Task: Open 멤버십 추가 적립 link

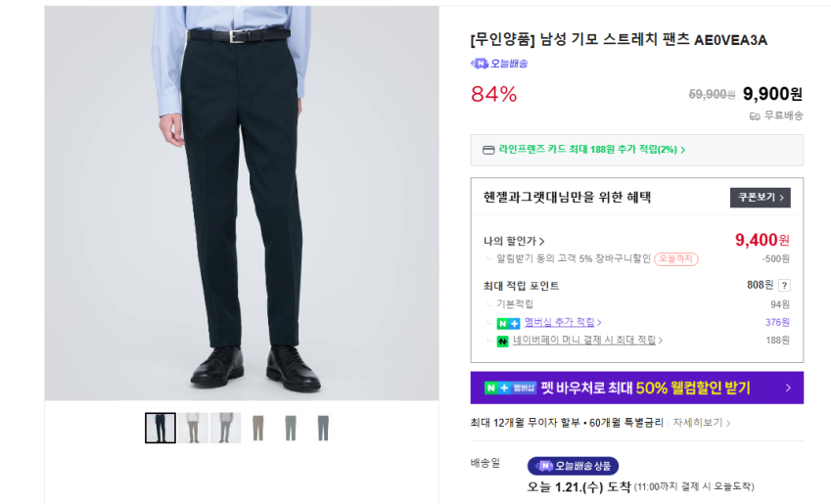Action: [562, 322]
